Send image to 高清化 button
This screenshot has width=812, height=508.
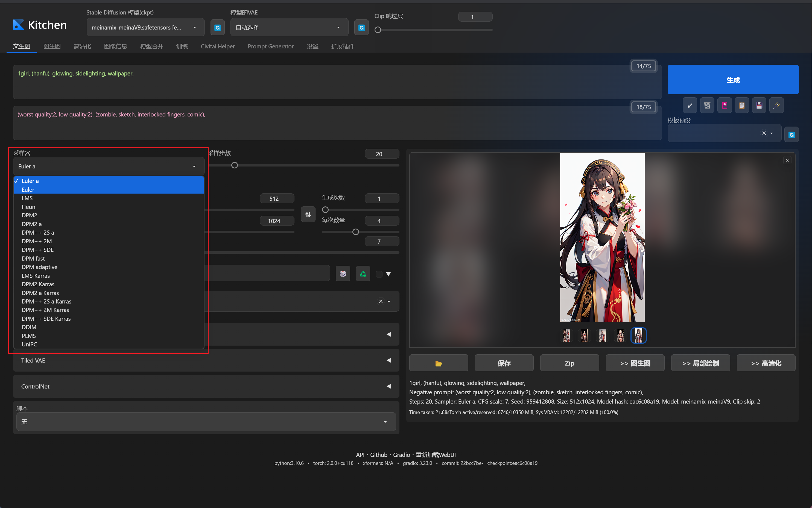(766, 363)
